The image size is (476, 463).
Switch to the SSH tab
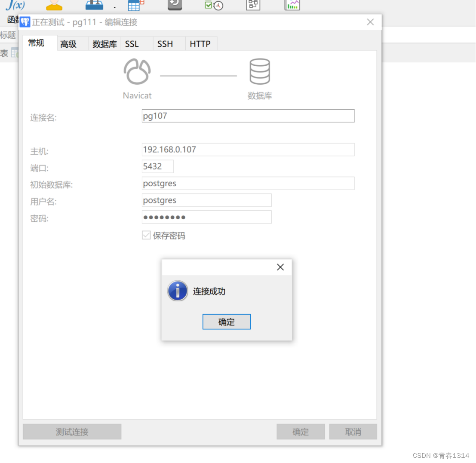[169, 44]
